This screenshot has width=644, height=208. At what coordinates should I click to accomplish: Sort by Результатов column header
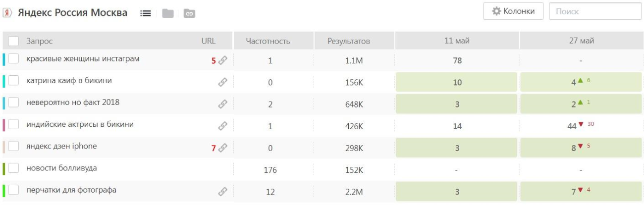pyautogui.click(x=348, y=41)
